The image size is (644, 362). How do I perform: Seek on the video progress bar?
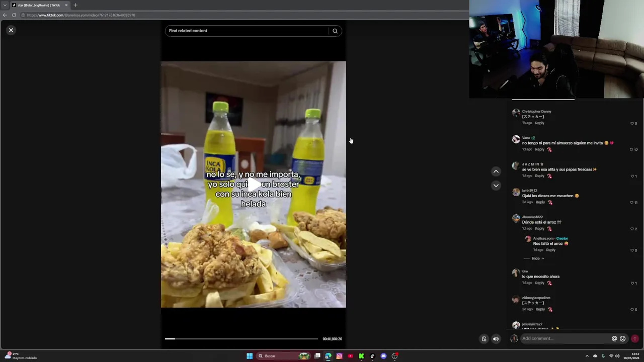click(242, 339)
